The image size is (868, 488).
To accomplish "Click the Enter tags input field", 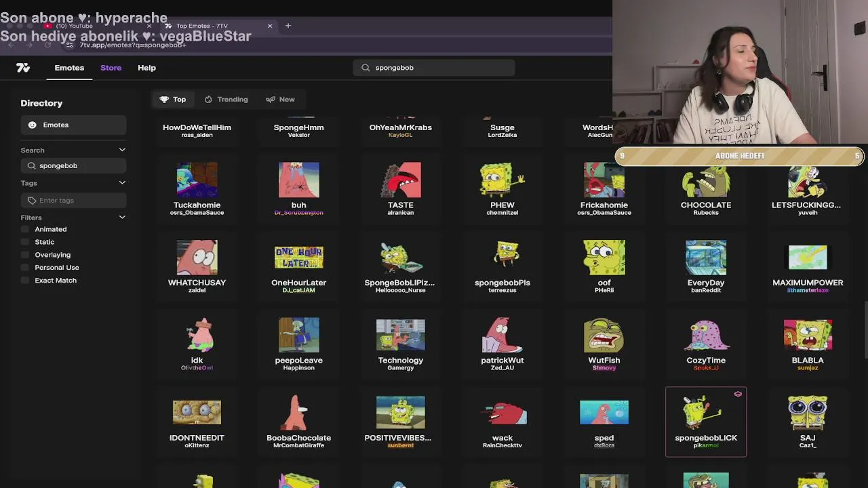I will 73,200.
